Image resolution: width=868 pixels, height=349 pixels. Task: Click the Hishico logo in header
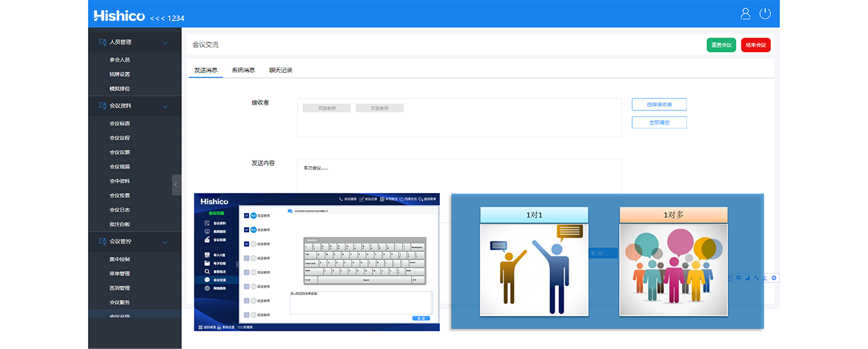(119, 16)
